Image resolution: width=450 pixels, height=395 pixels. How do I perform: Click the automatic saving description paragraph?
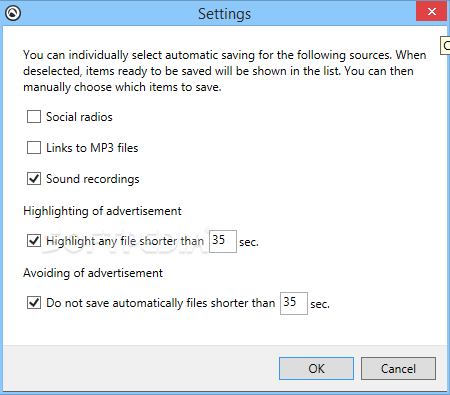click(x=225, y=71)
